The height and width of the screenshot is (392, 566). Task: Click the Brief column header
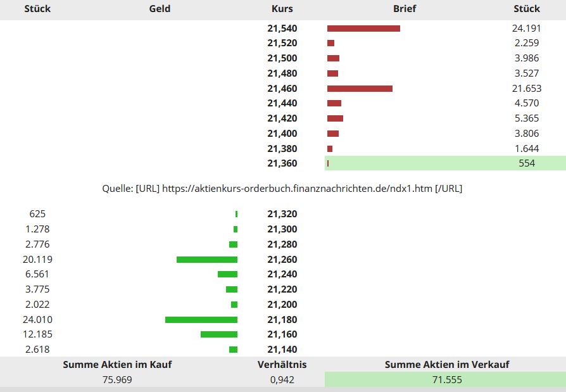coord(405,9)
